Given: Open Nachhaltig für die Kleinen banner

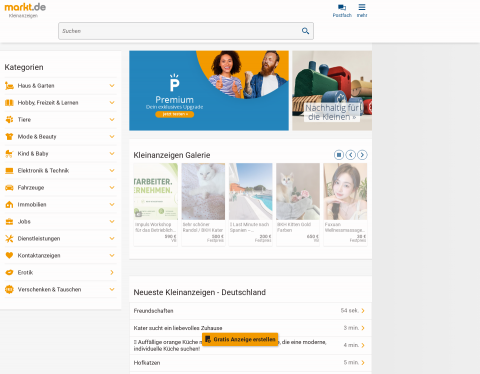Looking at the screenshot, I should click(332, 91).
